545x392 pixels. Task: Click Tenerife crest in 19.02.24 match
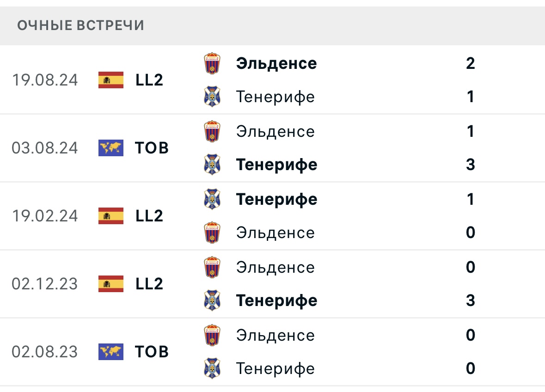[x=212, y=199]
